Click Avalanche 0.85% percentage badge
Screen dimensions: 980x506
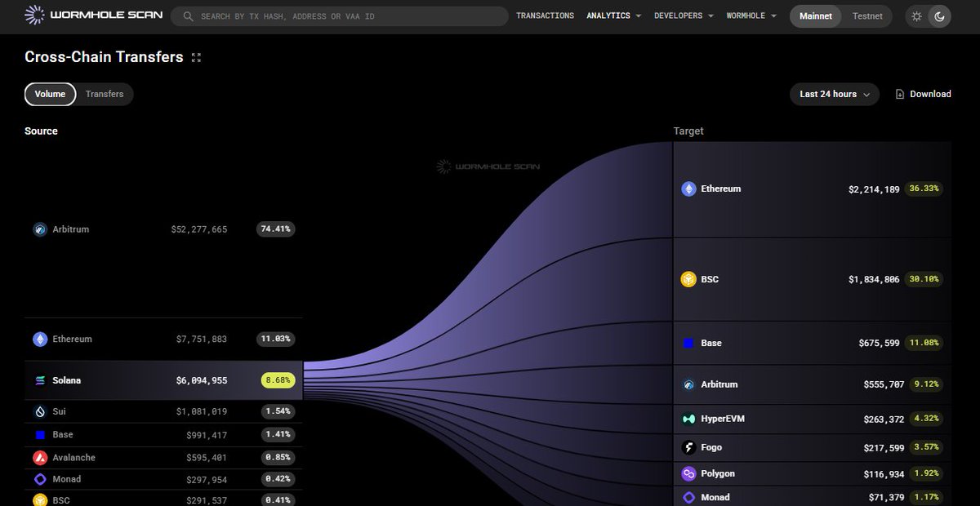click(278, 458)
